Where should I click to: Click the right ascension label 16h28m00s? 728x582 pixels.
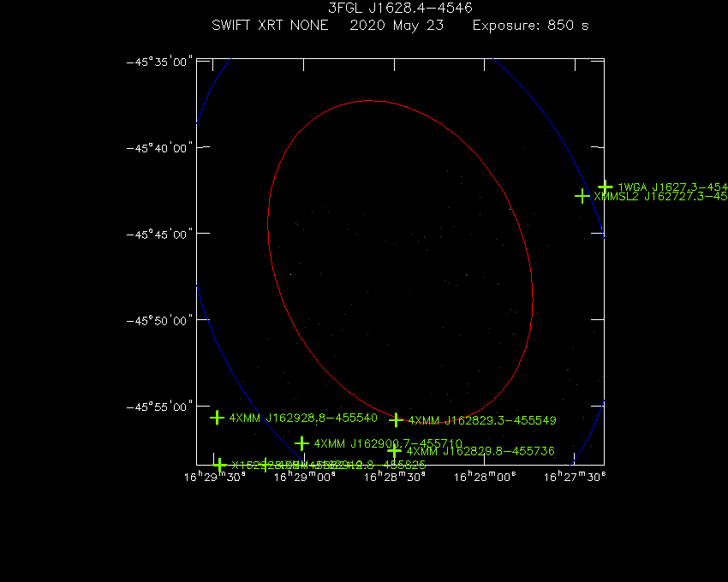[485, 477]
